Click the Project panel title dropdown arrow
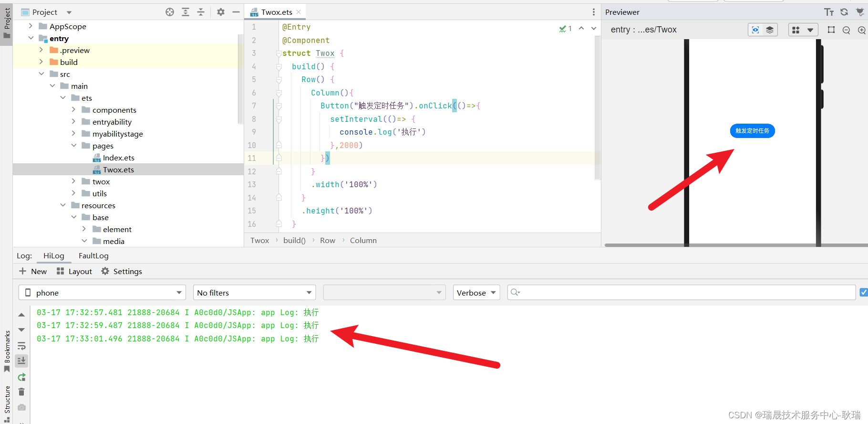 pyautogui.click(x=69, y=12)
